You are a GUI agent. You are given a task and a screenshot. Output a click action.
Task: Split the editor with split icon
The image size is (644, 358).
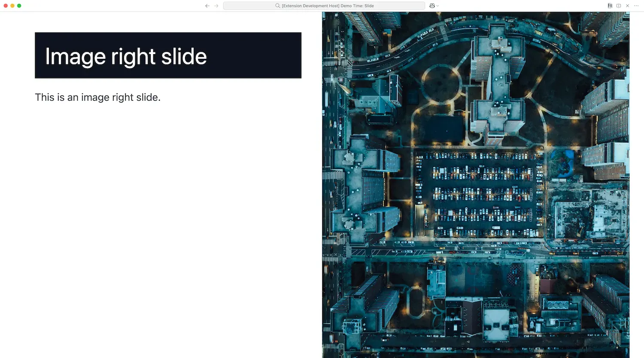point(619,6)
